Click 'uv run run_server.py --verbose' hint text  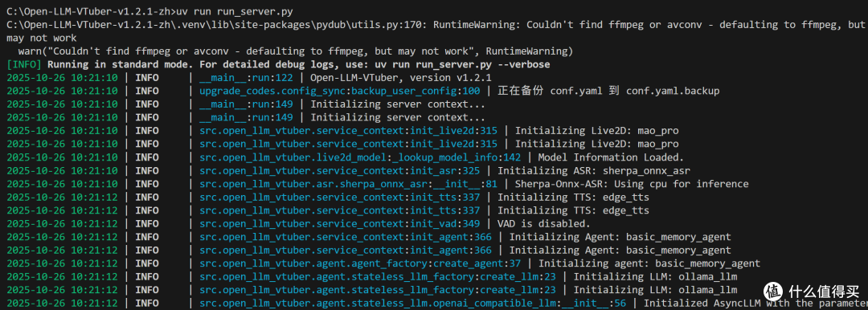click(463, 64)
